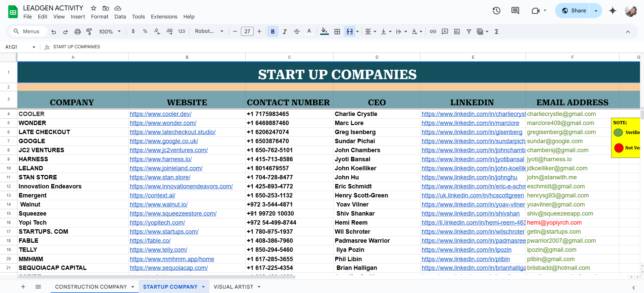The width and height of the screenshot is (644, 293).
Task: Expand the Roboto font family dropdown
Action: point(209,31)
